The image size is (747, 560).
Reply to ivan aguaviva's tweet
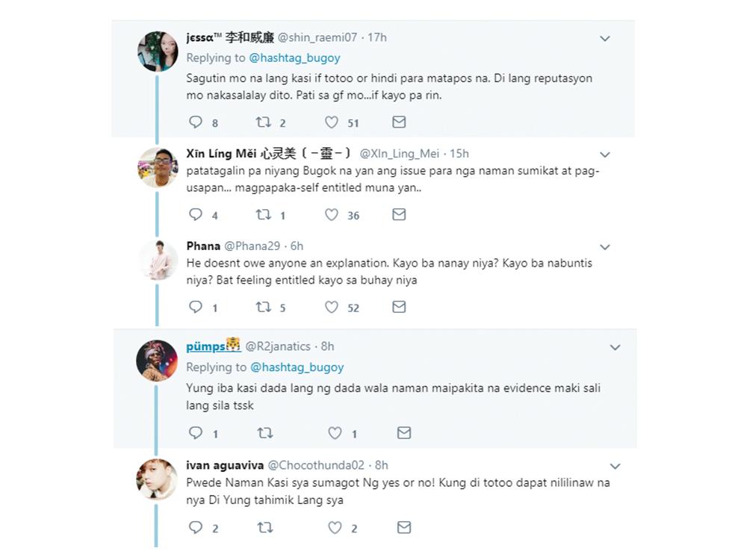tap(196, 528)
